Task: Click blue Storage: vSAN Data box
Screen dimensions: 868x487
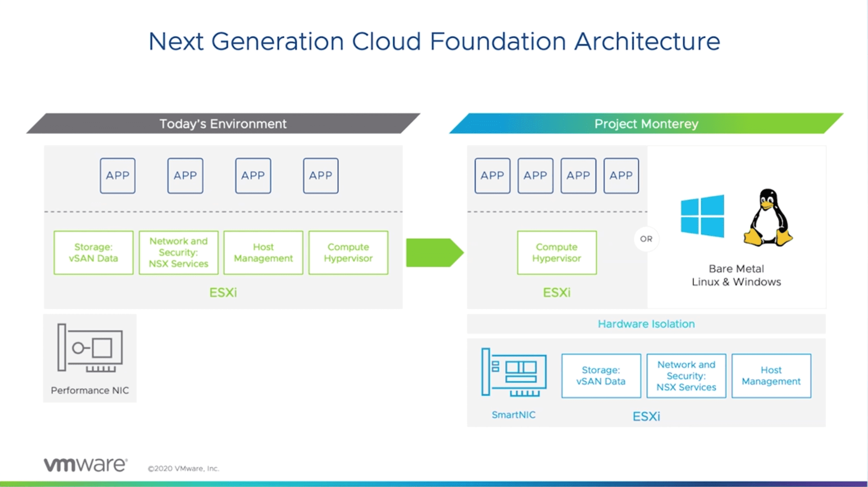Action: tap(601, 376)
